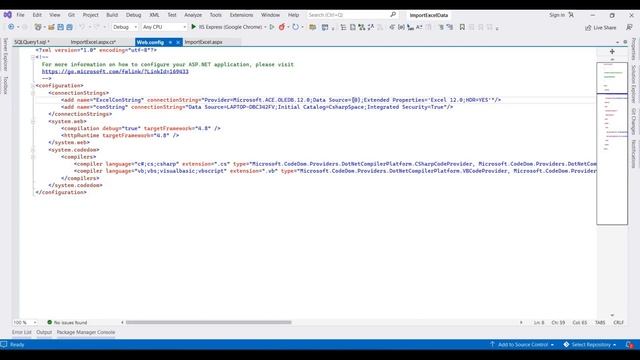The height and width of the screenshot is (360, 640).
Task: Open the Edit menu
Action: point(37,15)
